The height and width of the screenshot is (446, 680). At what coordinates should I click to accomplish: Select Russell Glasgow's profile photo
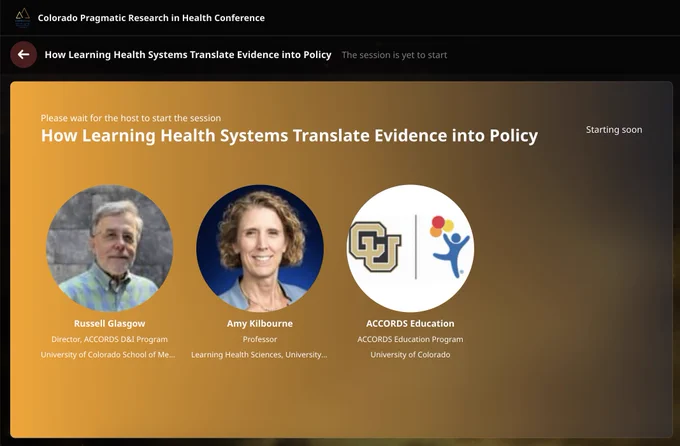coord(110,248)
